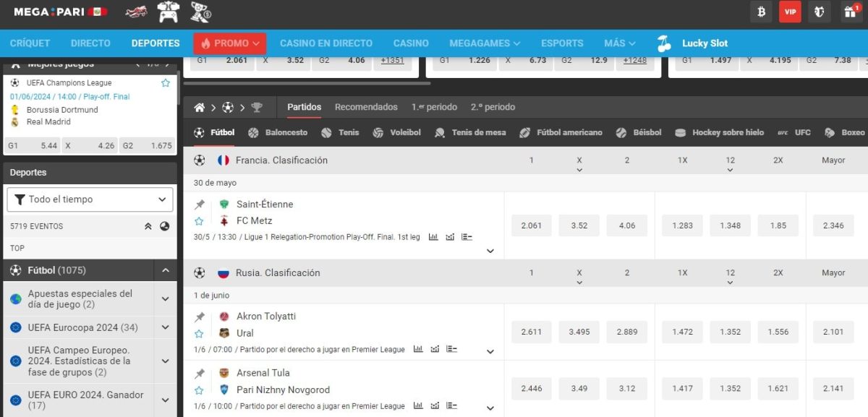The width and height of the screenshot is (868, 417).
Task: Expand Apuestas especiales del día de juego
Action: 165,299
